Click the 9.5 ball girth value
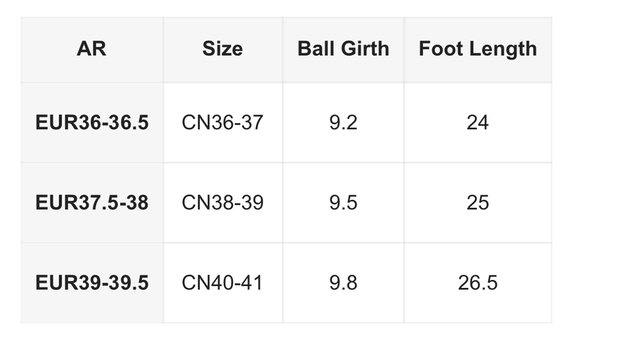The width and height of the screenshot is (644, 344). click(x=343, y=203)
